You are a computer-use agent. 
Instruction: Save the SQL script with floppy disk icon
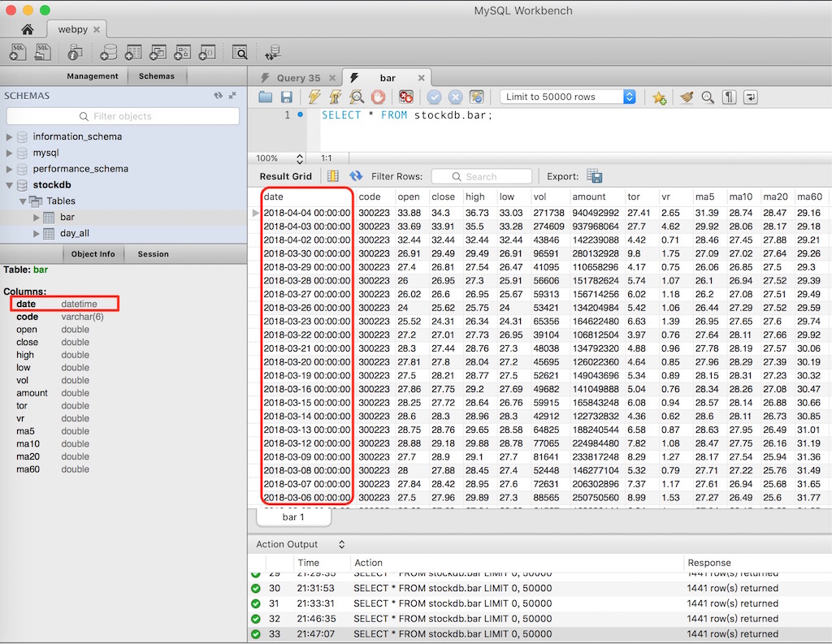click(x=287, y=97)
